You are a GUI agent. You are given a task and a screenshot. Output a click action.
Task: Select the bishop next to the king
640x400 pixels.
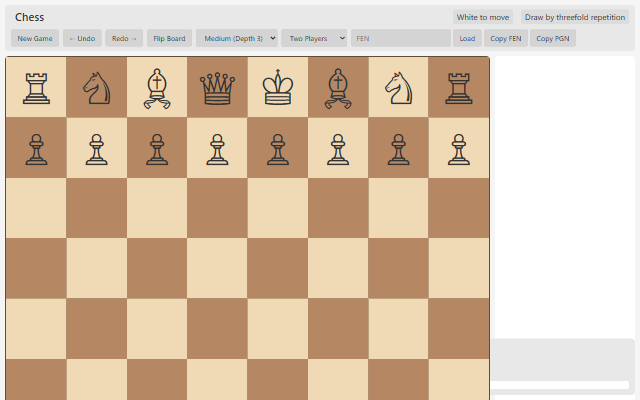338,88
